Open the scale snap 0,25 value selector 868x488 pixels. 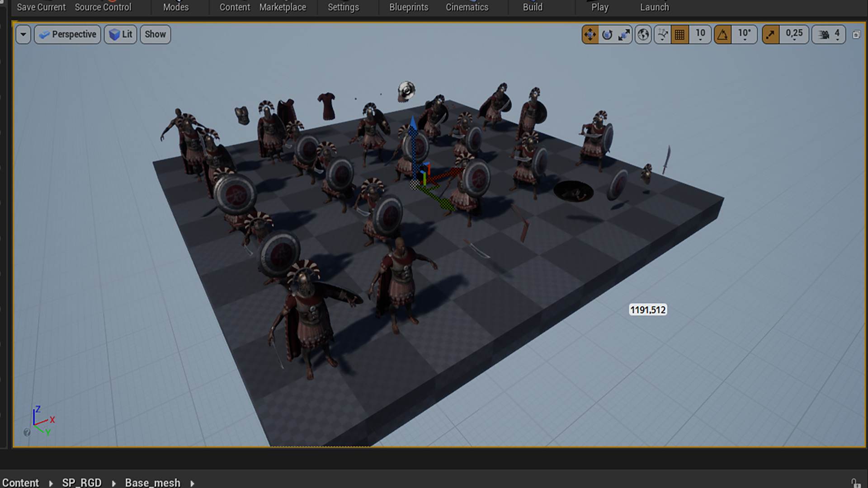tap(794, 34)
